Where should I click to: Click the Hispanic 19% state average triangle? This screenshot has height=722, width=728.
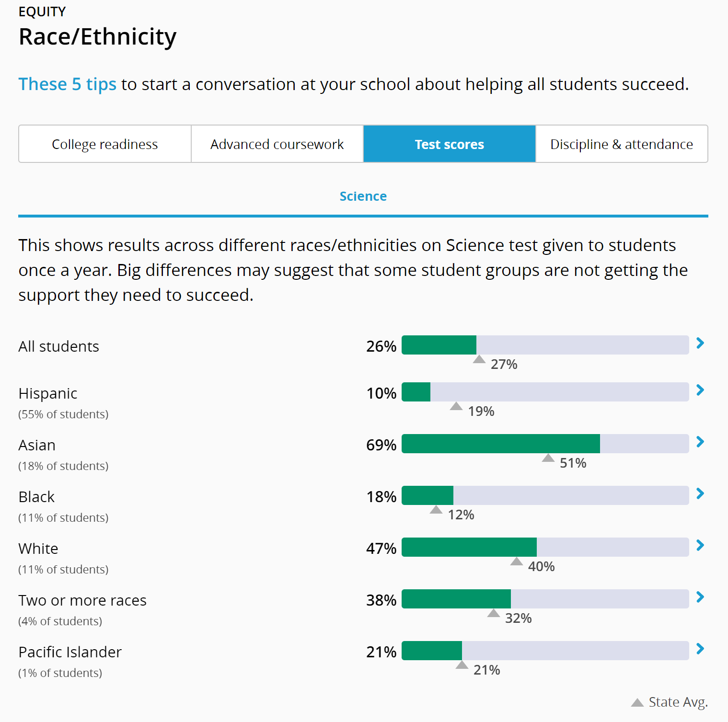tap(456, 406)
